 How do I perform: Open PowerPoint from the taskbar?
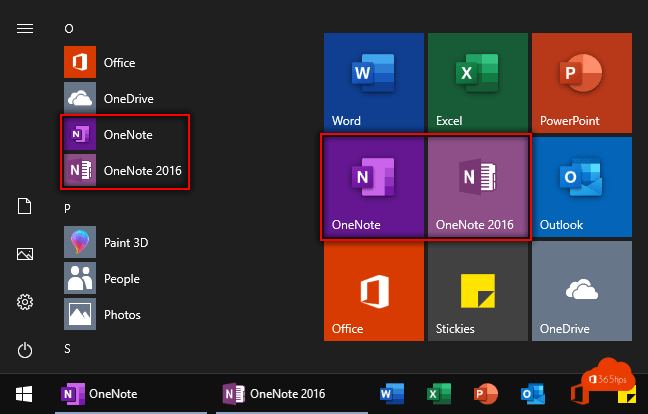(486, 394)
